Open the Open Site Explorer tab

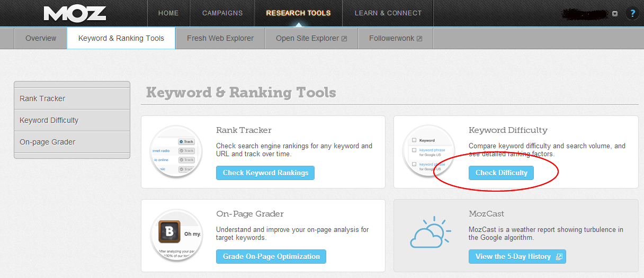point(311,38)
